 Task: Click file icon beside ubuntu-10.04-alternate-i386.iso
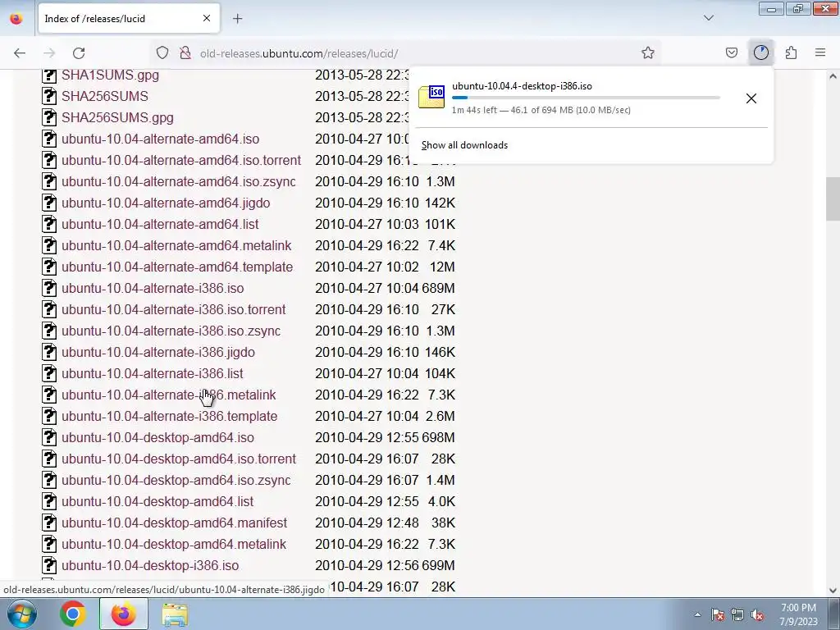click(49, 288)
